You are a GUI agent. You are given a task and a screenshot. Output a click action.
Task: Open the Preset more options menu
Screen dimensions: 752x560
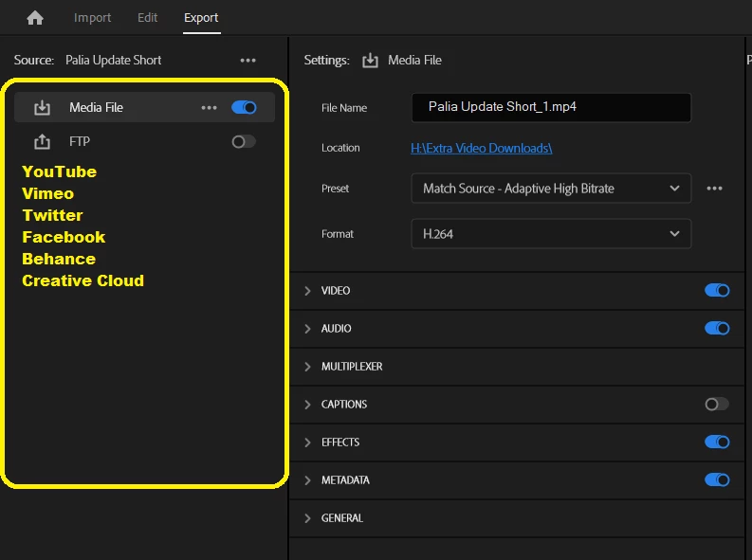tap(714, 189)
